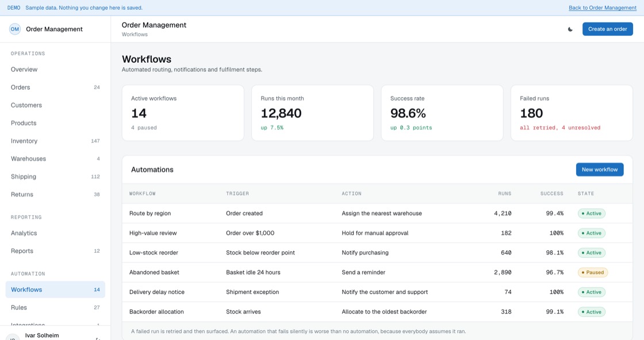
Task: Open Customers in the sidebar
Action: [55, 105]
